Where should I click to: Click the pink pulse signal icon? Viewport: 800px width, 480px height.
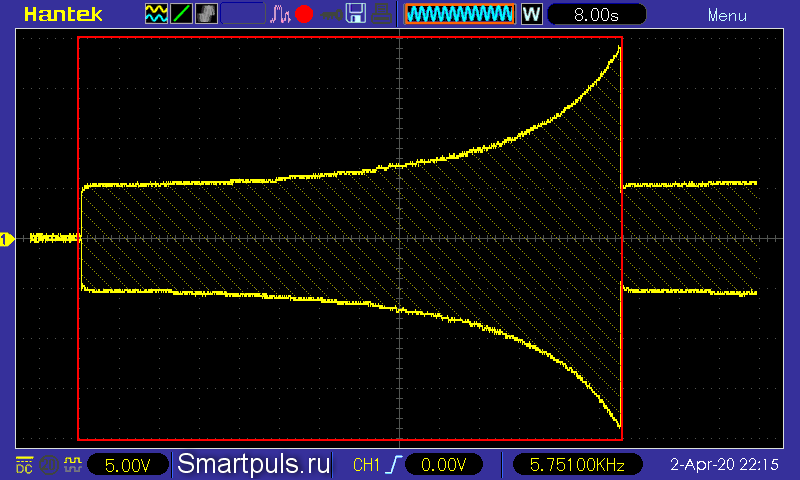[x=280, y=14]
